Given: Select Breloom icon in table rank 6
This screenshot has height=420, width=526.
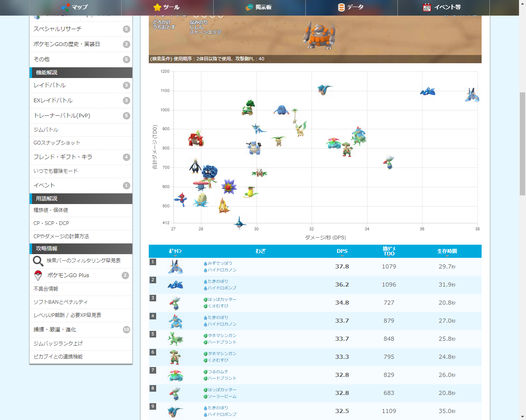Looking at the screenshot, I should (x=175, y=357).
